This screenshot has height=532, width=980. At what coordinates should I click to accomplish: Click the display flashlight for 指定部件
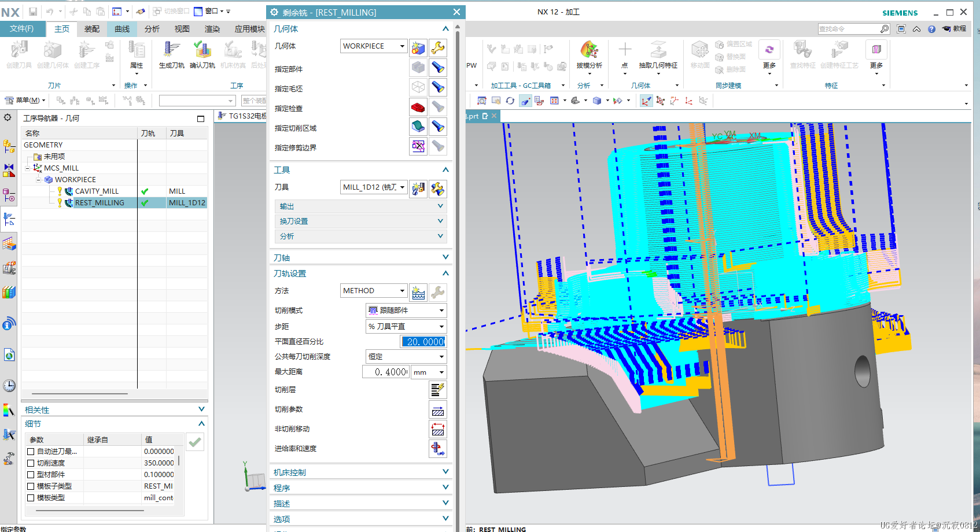coord(438,68)
